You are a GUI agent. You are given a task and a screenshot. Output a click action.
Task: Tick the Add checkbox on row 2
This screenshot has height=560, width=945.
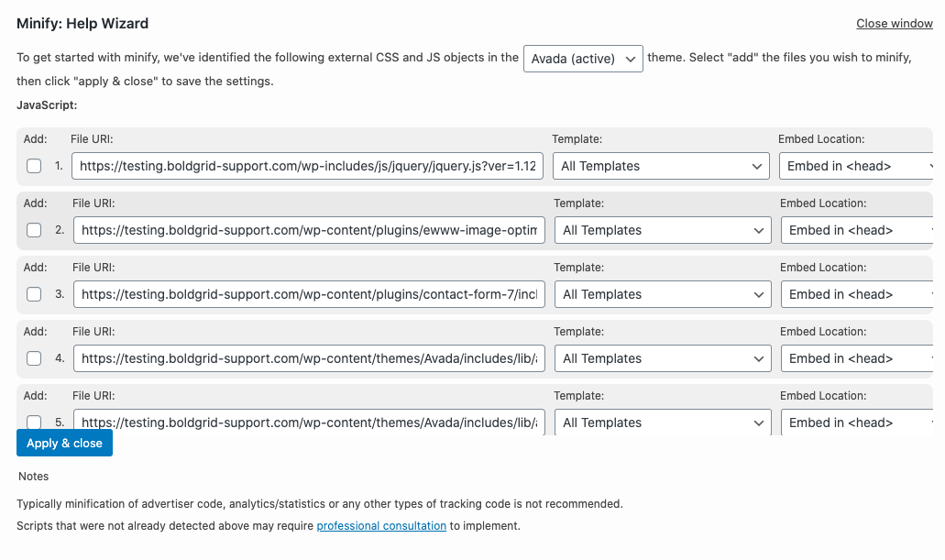coord(34,230)
